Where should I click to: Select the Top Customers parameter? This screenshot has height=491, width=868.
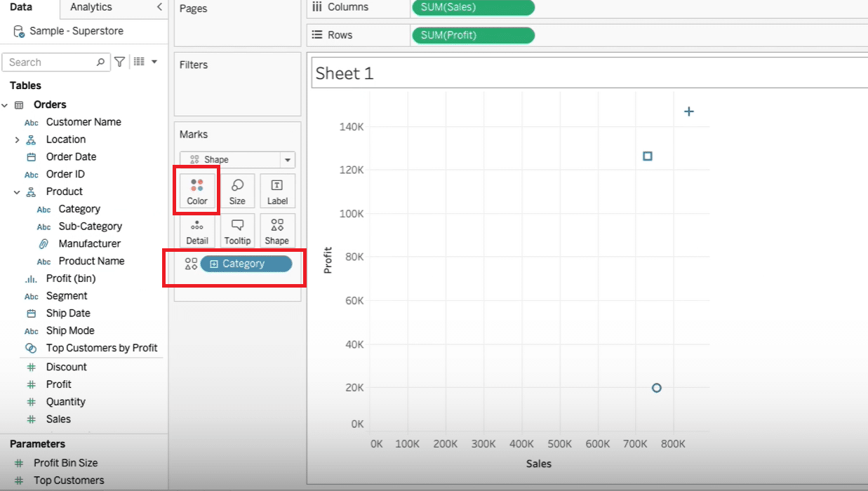pyautogui.click(x=69, y=480)
